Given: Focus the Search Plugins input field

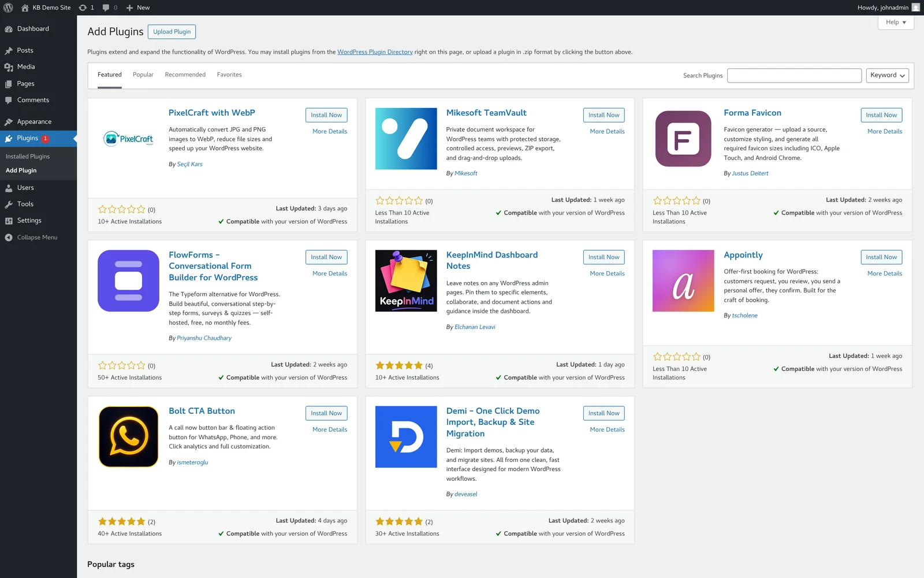Looking at the screenshot, I should click(x=794, y=76).
